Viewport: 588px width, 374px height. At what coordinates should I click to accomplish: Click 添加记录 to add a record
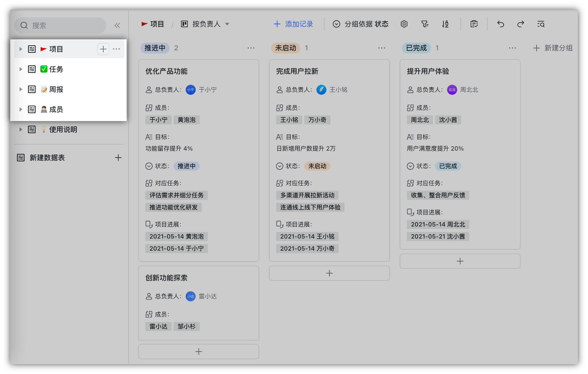(293, 24)
